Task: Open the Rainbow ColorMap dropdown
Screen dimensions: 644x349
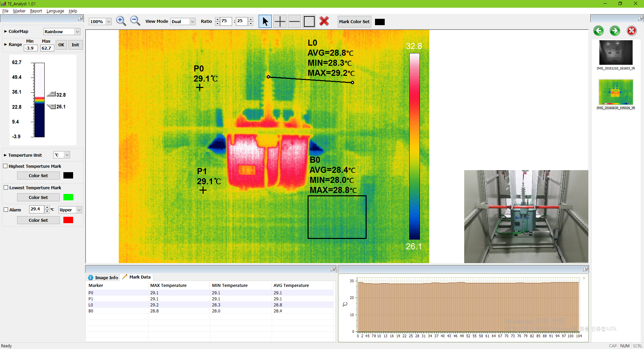Action: pos(62,32)
